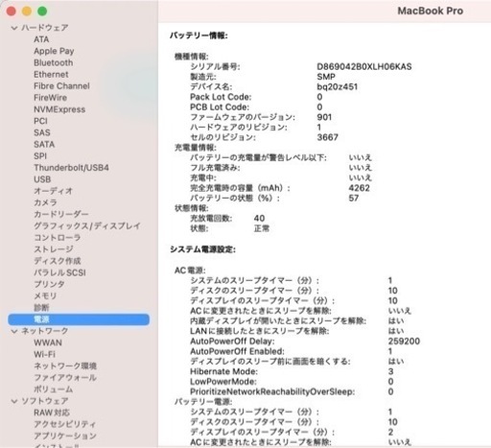Screen dimensions: 491x448
Task: Click the Pack Lot Code label
Action: click(221, 97)
